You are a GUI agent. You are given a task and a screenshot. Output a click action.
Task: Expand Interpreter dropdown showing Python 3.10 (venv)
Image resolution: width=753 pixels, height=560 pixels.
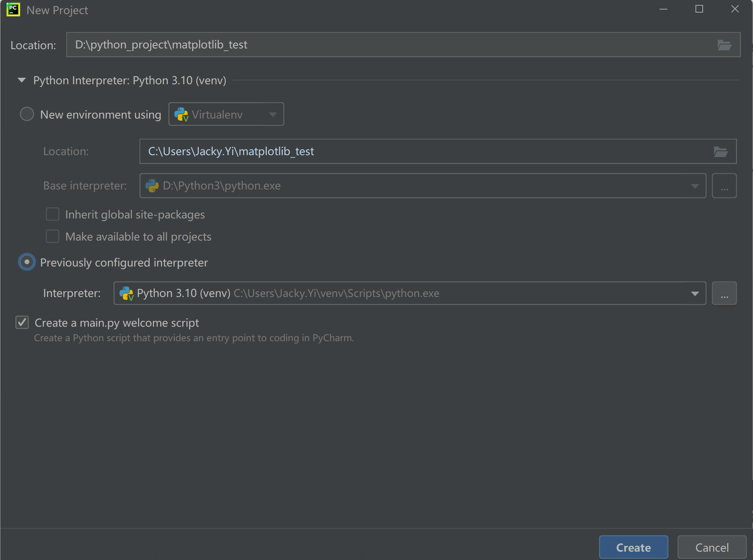pos(695,294)
